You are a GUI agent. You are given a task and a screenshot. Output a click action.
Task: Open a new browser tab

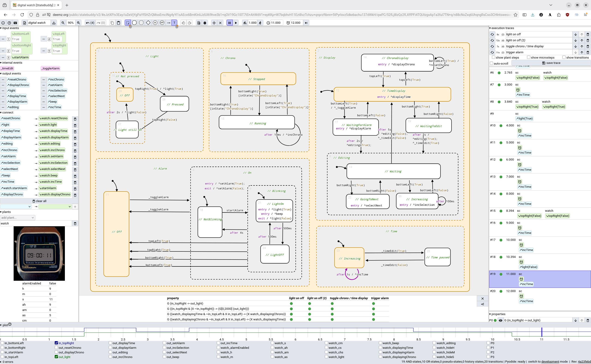(x=67, y=5)
